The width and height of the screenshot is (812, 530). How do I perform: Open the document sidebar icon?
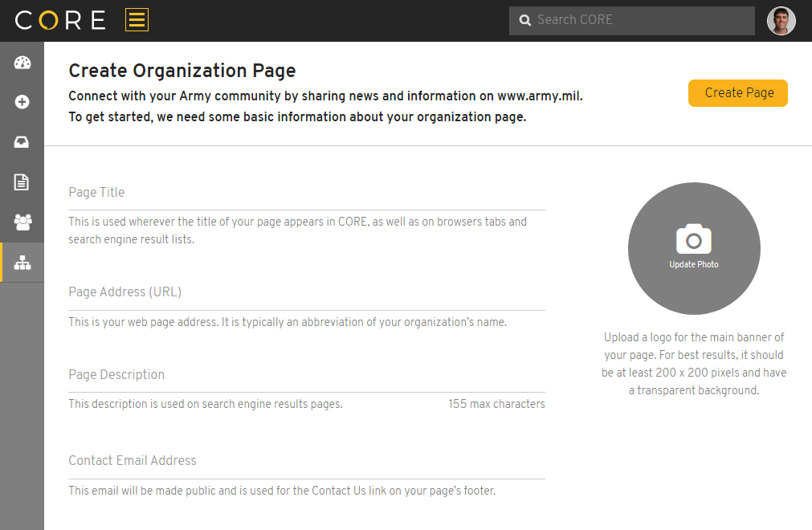coord(21,181)
